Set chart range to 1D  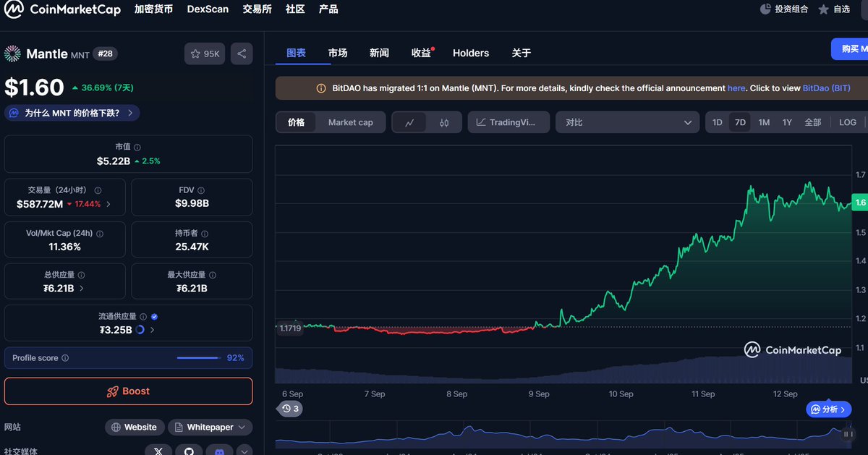click(x=717, y=122)
